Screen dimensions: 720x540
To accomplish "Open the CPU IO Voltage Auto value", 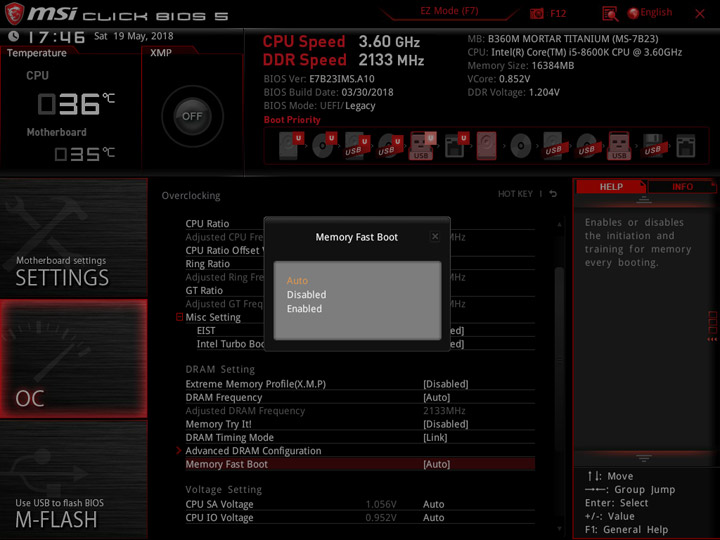I will (433, 518).
